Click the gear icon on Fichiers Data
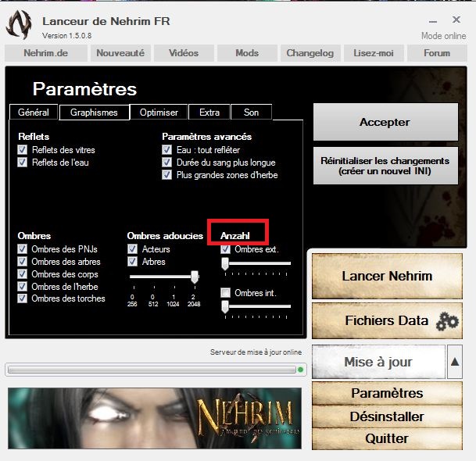 tap(447, 321)
